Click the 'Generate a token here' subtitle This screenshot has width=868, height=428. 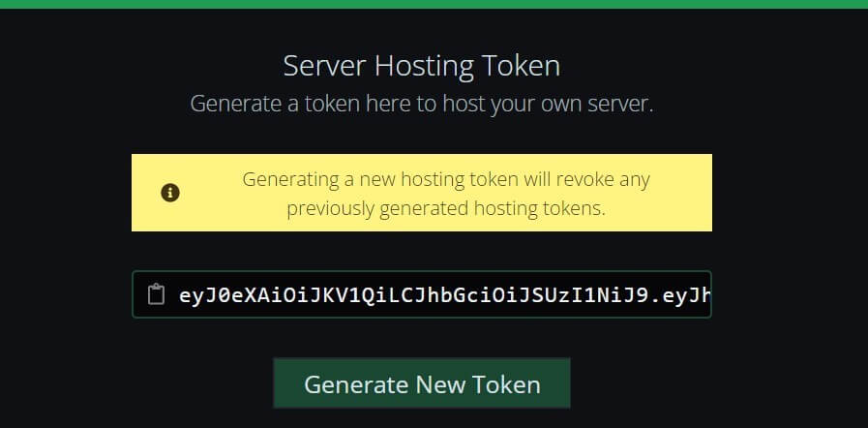[422, 104]
